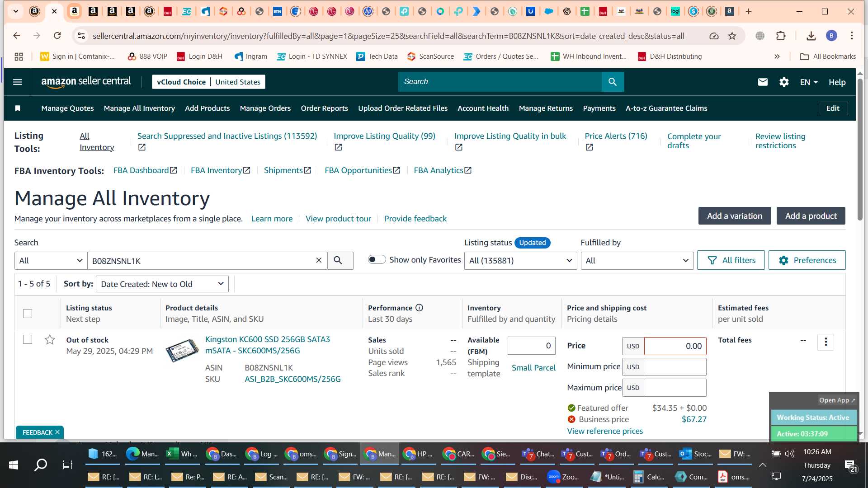Image resolution: width=868 pixels, height=488 pixels.
Task: Open the settings gear in Seller Central header
Action: tap(784, 82)
